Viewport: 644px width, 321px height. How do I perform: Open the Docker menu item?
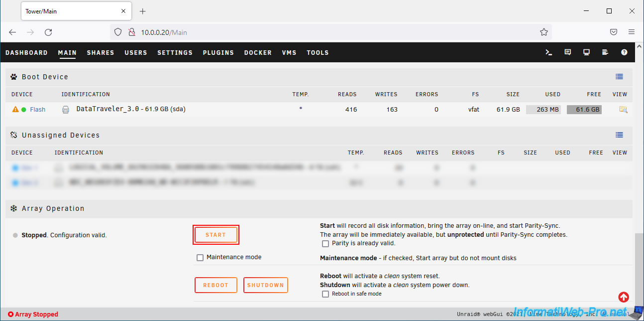tap(258, 53)
